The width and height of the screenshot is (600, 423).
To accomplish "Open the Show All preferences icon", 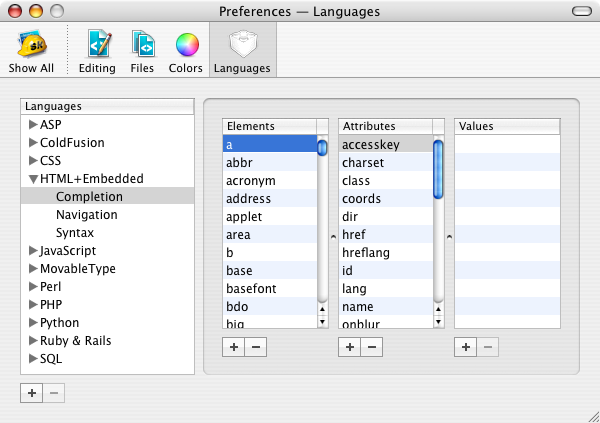I will click(x=32, y=51).
